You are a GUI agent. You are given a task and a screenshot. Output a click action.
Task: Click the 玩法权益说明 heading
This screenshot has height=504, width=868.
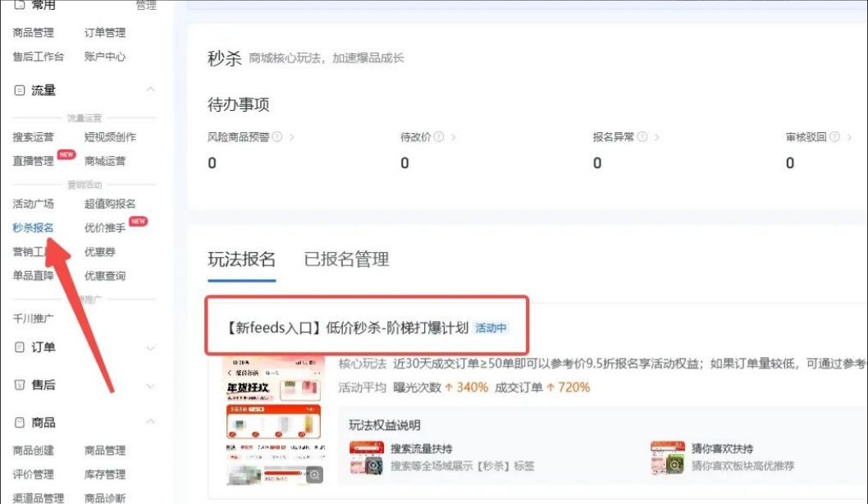click(x=384, y=425)
